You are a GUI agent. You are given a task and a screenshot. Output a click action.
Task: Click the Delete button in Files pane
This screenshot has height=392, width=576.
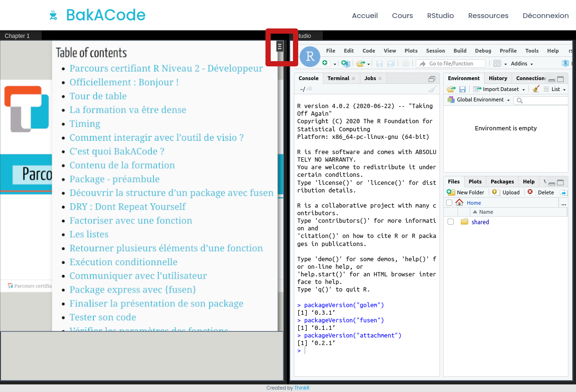pos(541,192)
